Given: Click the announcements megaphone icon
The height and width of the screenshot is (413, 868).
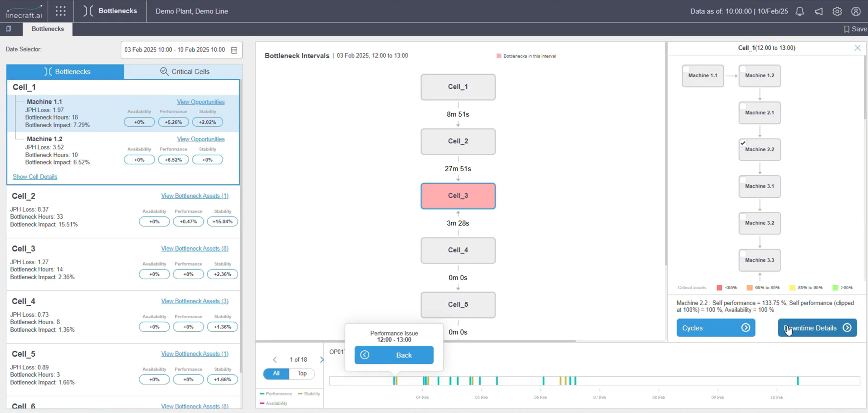Looking at the screenshot, I should 819,11.
